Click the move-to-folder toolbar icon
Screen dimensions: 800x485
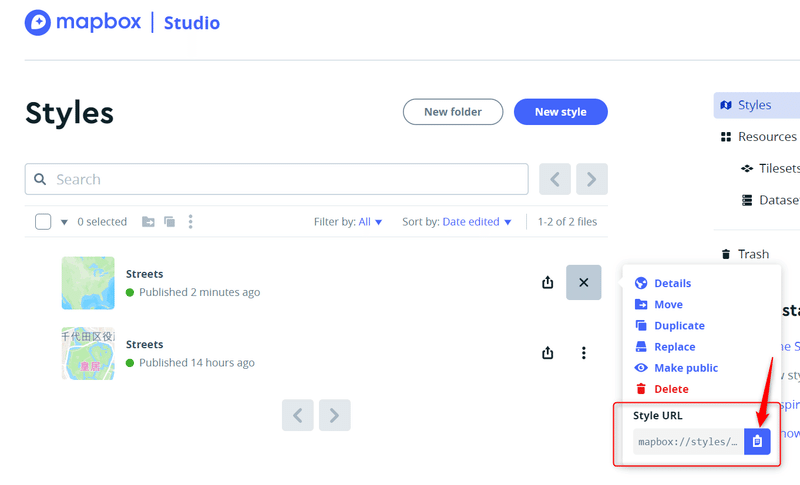[148, 222]
